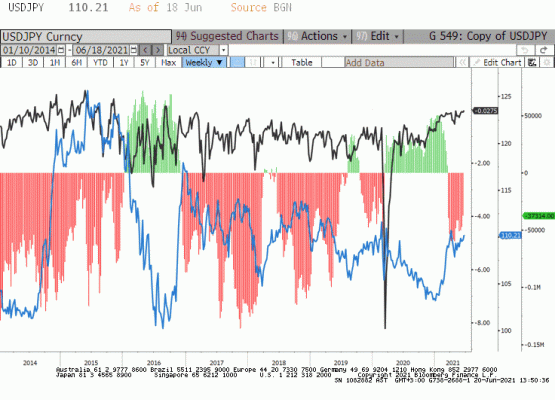Click the 125 price axis label
This screenshot has height=400, width=555.
click(x=506, y=97)
